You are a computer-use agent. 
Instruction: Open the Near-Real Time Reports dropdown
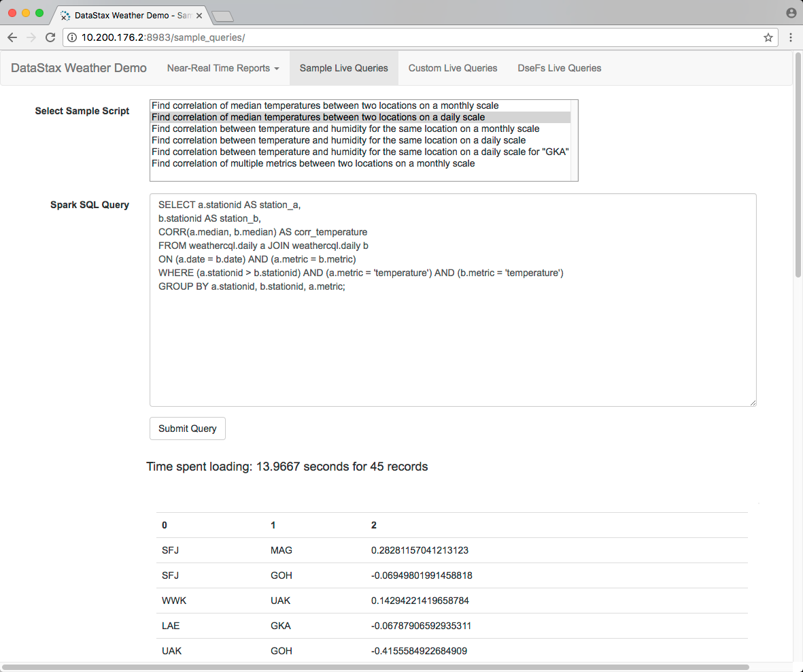[223, 68]
